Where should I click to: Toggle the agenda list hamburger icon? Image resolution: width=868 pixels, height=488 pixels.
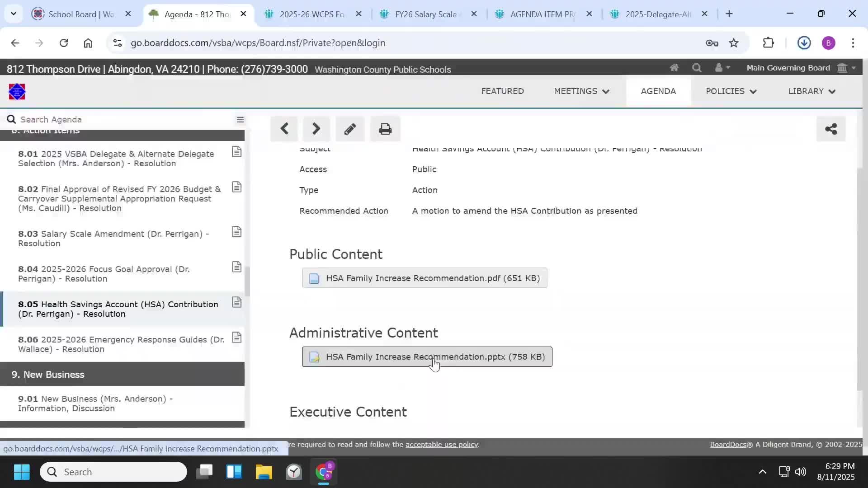tap(240, 120)
